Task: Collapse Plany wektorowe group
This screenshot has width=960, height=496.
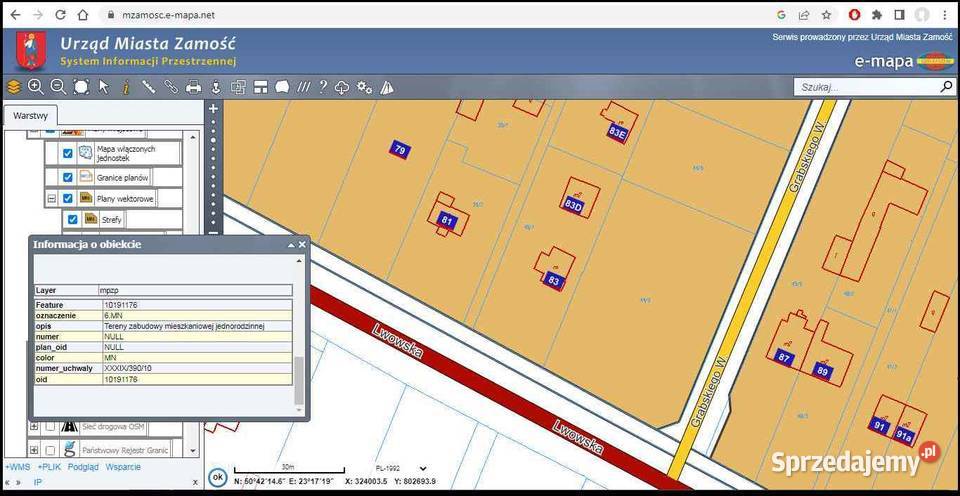Action: click(52, 198)
